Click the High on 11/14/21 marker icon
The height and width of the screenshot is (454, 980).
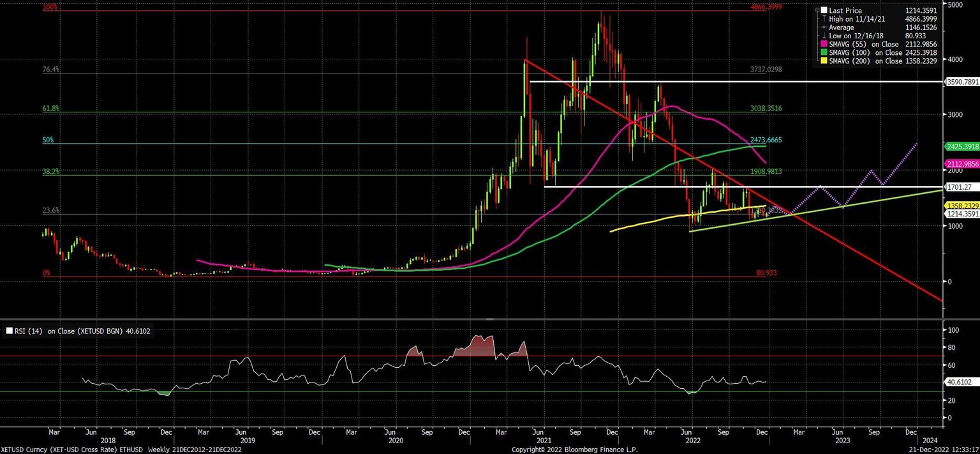824,19
